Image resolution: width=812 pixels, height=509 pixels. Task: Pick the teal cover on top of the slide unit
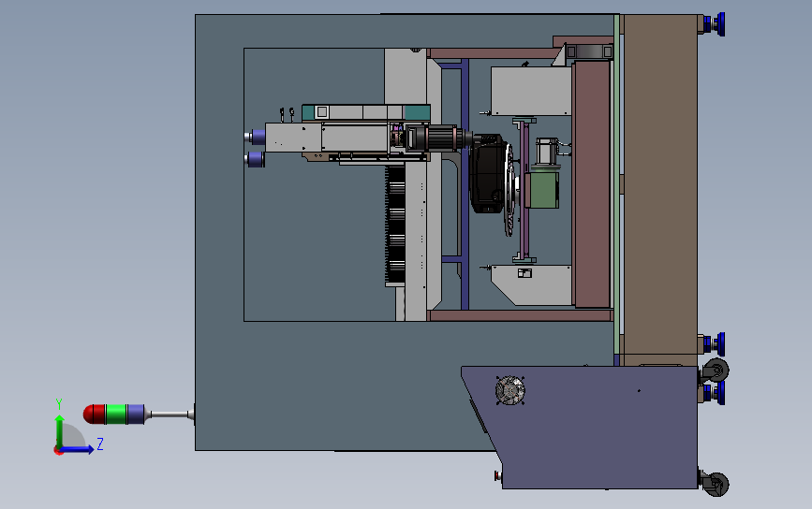(365, 112)
